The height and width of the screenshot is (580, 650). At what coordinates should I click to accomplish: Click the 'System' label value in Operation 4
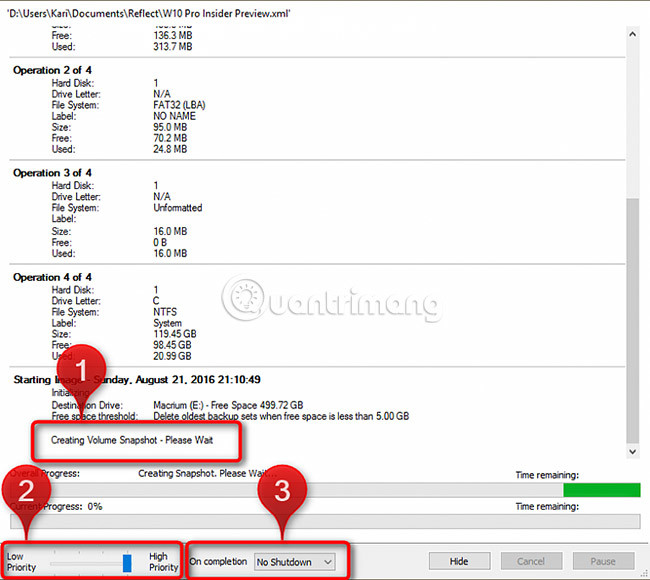(167, 323)
